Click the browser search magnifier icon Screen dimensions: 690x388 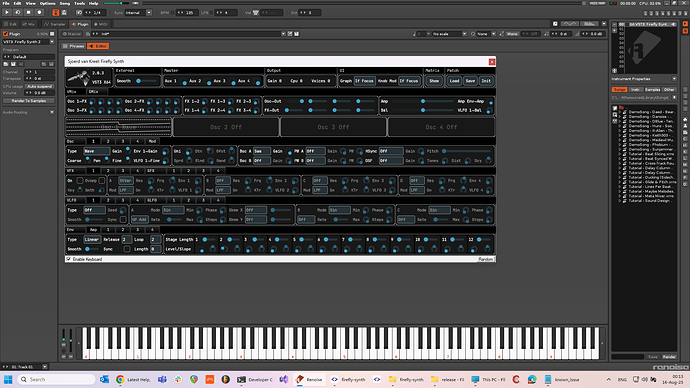click(615, 115)
